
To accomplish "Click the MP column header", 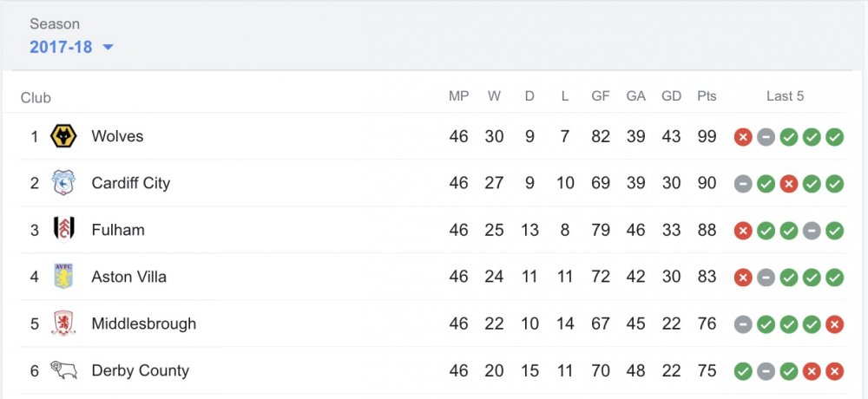I will 458,96.
